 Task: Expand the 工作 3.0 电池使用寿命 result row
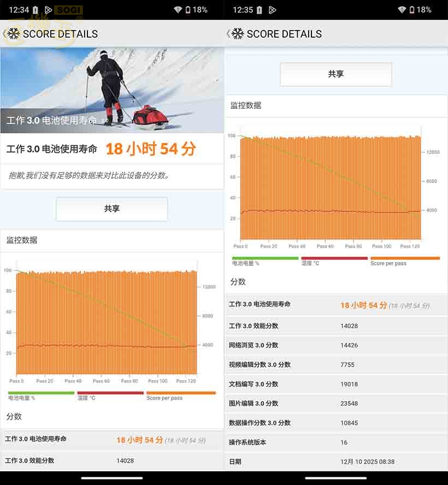[x=112, y=439]
